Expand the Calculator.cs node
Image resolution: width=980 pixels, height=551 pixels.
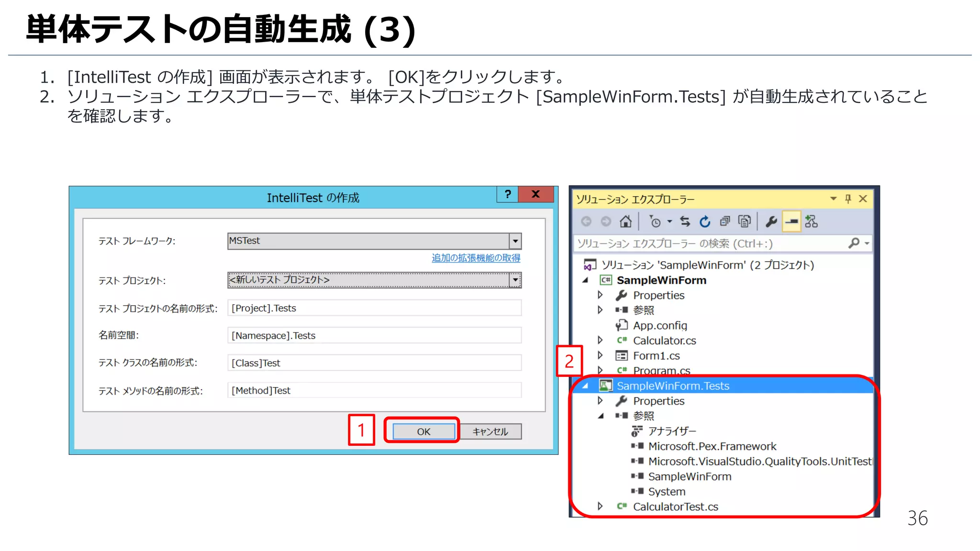pos(600,340)
